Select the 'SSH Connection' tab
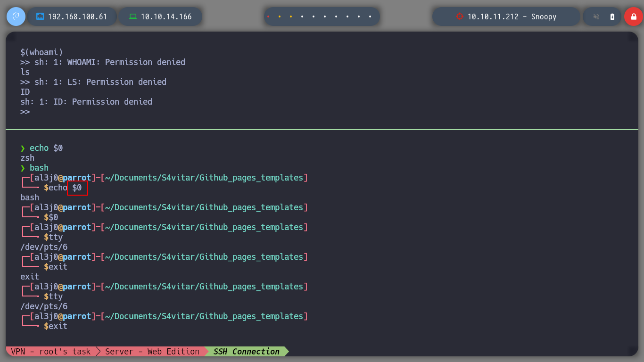The image size is (644, 362). pyautogui.click(x=247, y=352)
